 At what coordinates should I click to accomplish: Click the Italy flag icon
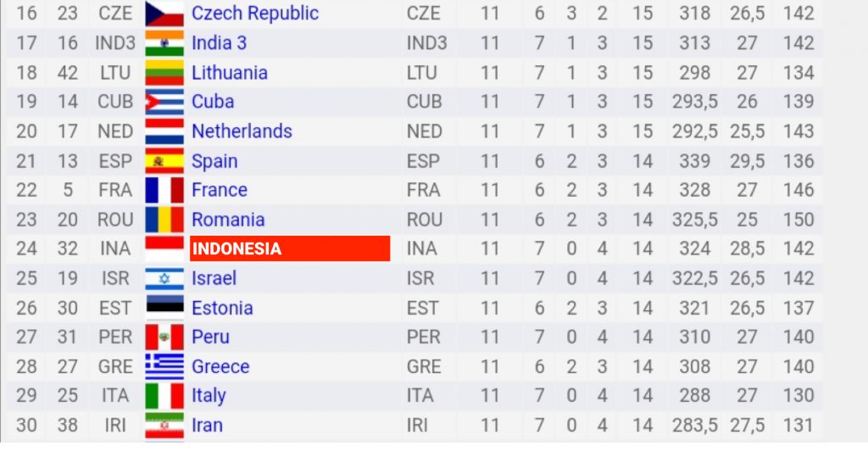pos(164,396)
